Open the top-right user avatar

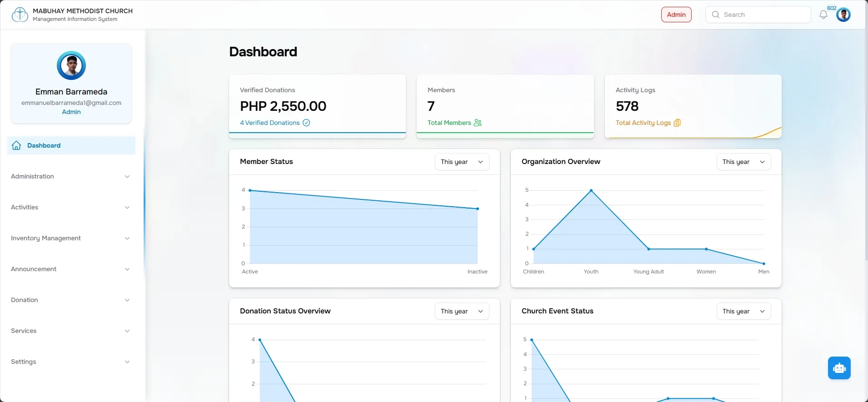843,15
